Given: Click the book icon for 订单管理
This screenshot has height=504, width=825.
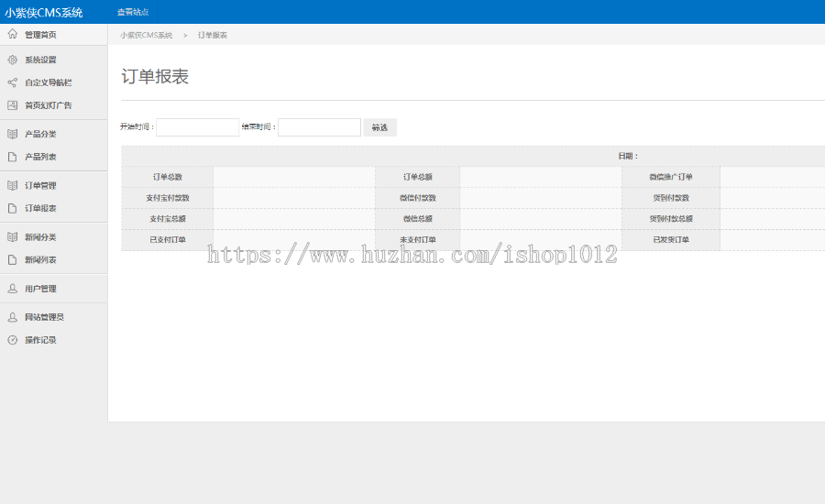Looking at the screenshot, I should (x=12, y=185).
